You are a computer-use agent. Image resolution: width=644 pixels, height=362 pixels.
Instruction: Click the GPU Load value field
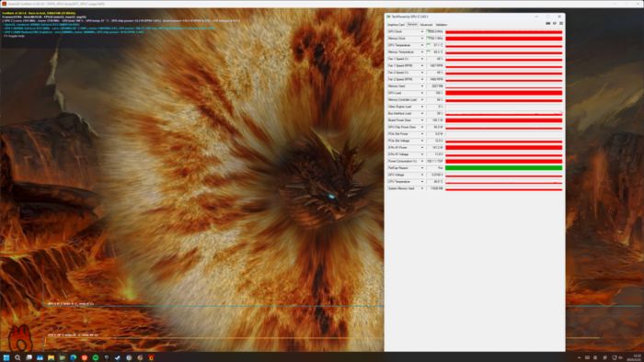[x=435, y=93]
